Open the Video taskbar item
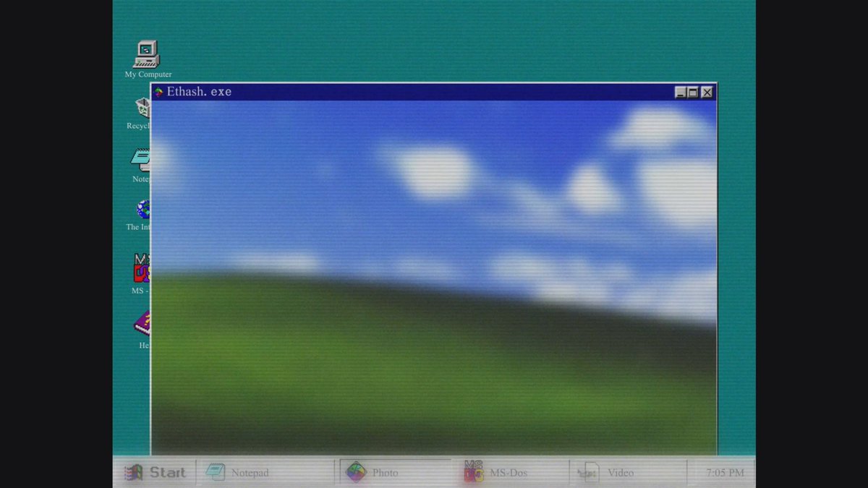 coord(628,473)
